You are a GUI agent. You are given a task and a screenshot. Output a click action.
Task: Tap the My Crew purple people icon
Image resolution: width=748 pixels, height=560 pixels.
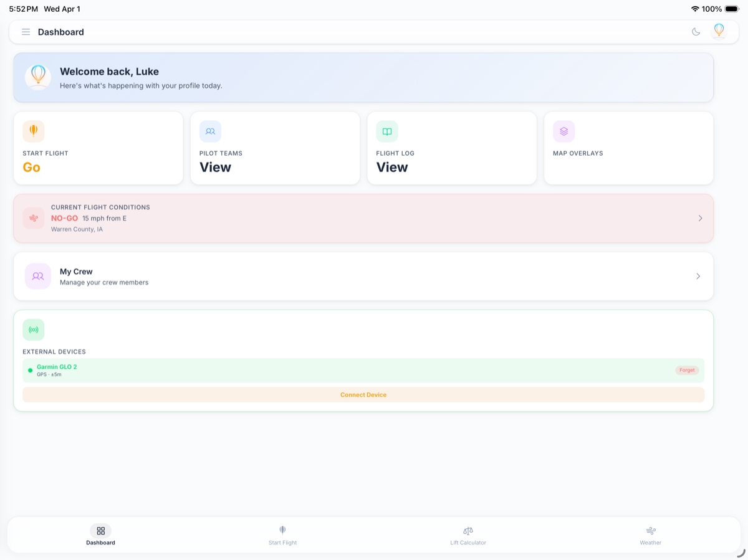tap(38, 276)
